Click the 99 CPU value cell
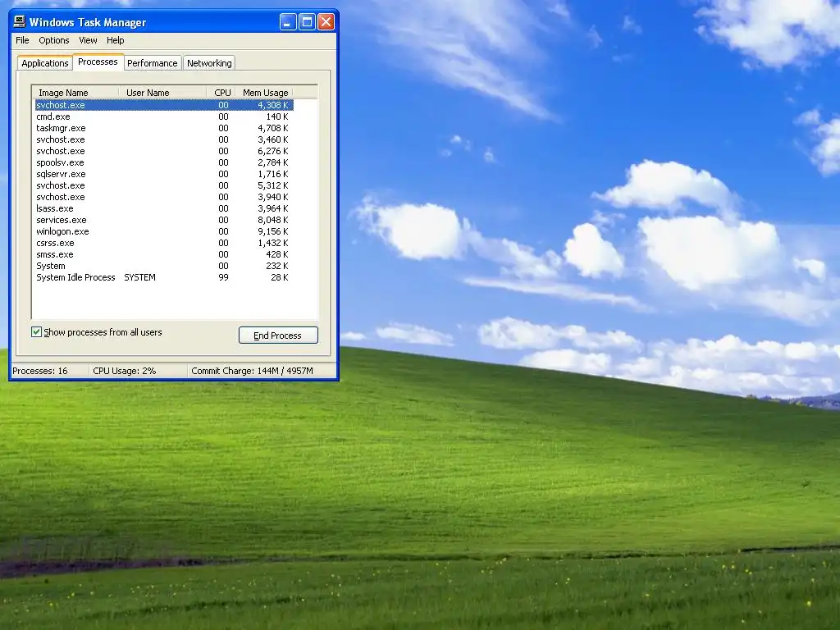The width and height of the screenshot is (840, 630). 223,277
